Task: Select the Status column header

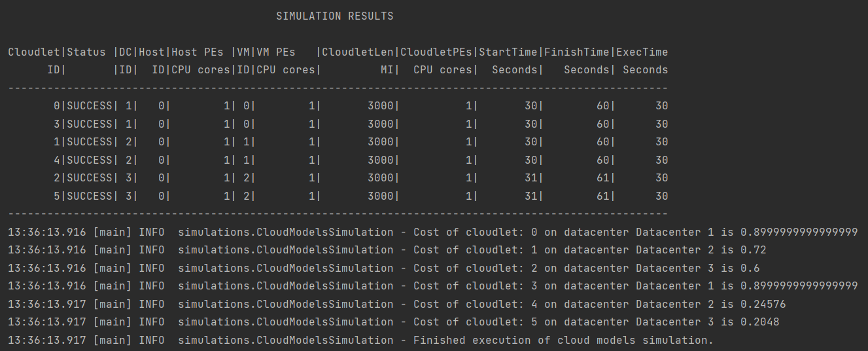Action: [86, 52]
